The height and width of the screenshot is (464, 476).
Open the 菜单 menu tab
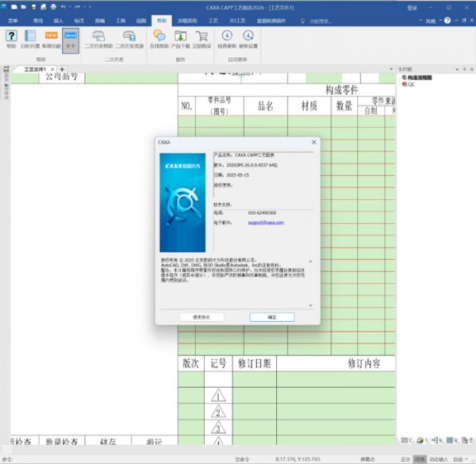coord(13,21)
